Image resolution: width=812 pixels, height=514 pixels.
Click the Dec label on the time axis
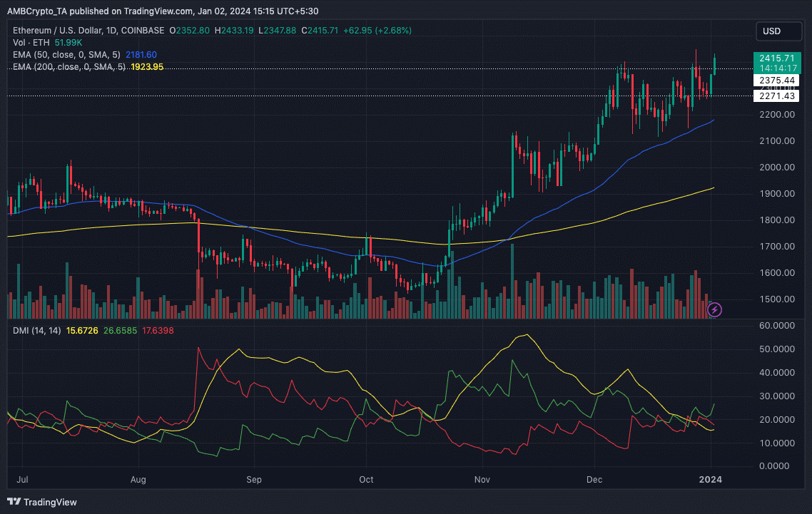point(594,480)
